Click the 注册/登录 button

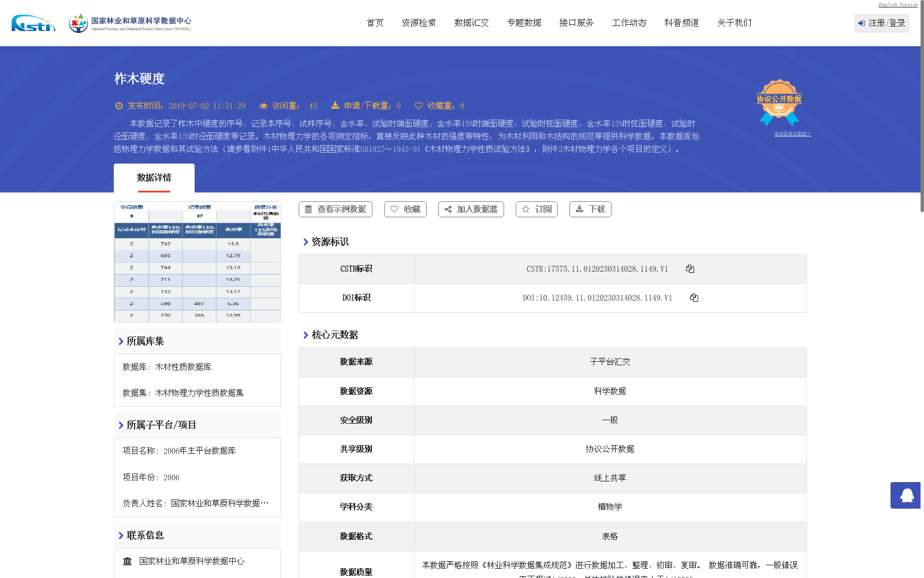point(882,23)
